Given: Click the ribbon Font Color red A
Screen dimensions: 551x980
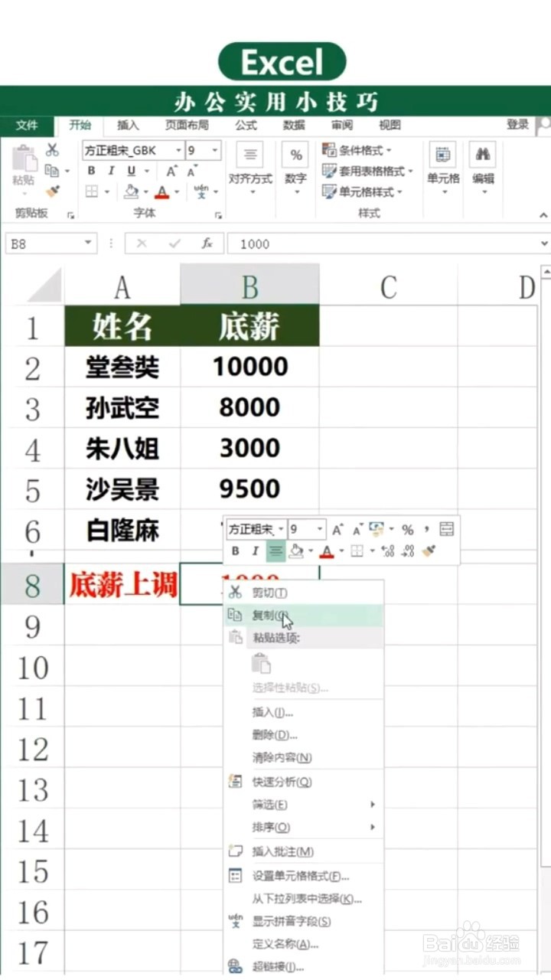Looking at the screenshot, I should 161,191.
